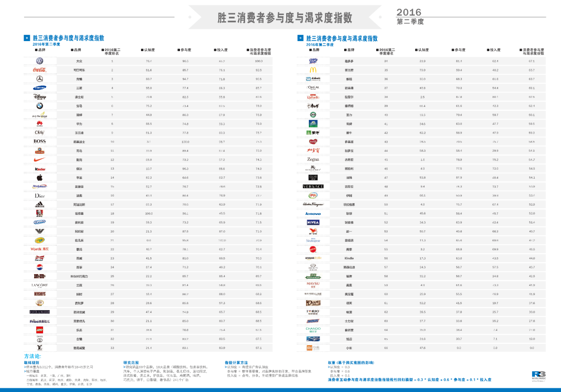Click the main title banner 胜三消费者参与度与渴求度指数

click(285, 17)
